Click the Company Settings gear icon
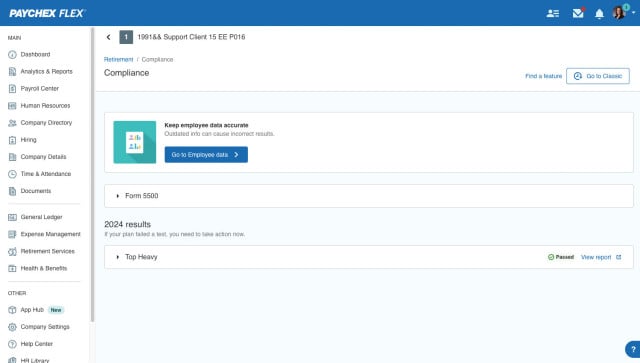This screenshot has height=363, width=640. click(x=12, y=327)
